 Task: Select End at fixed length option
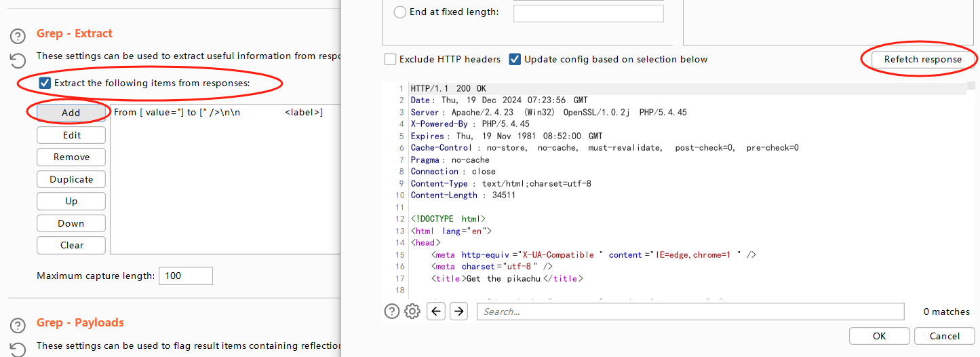tap(400, 12)
